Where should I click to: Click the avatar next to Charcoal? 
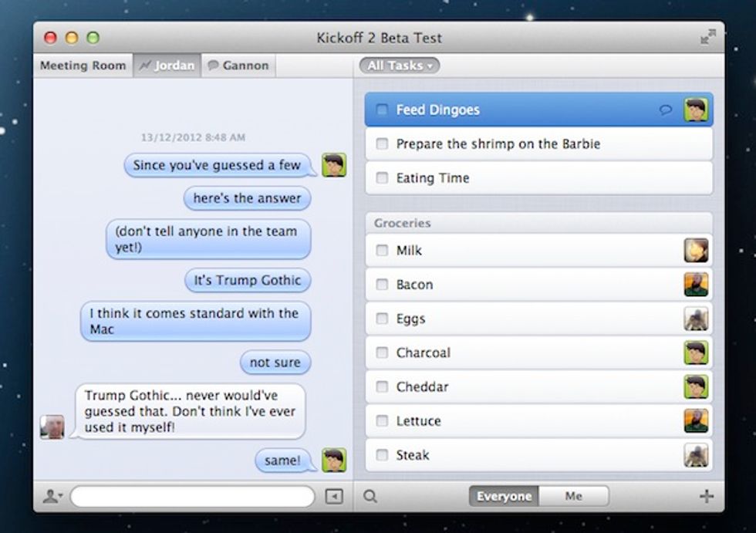coord(696,353)
